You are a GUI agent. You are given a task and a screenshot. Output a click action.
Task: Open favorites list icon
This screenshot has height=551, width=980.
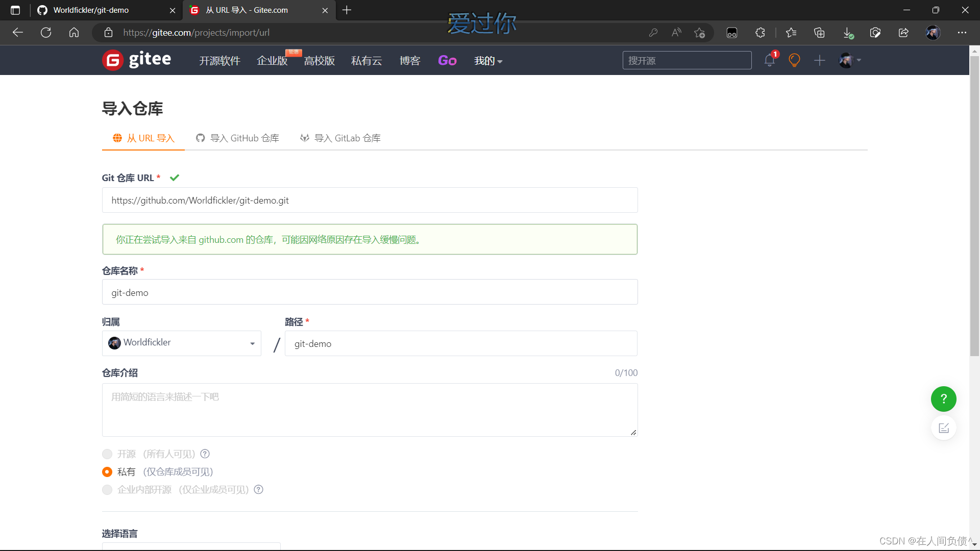(x=791, y=33)
